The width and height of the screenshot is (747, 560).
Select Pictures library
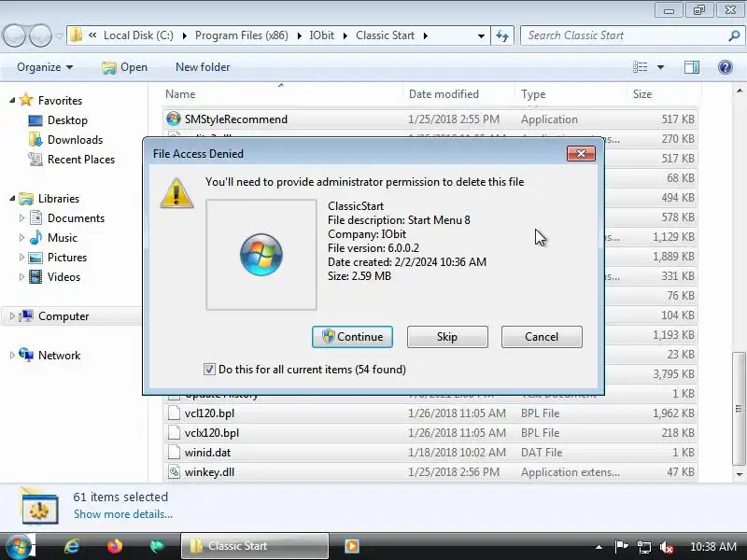(x=66, y=258)
